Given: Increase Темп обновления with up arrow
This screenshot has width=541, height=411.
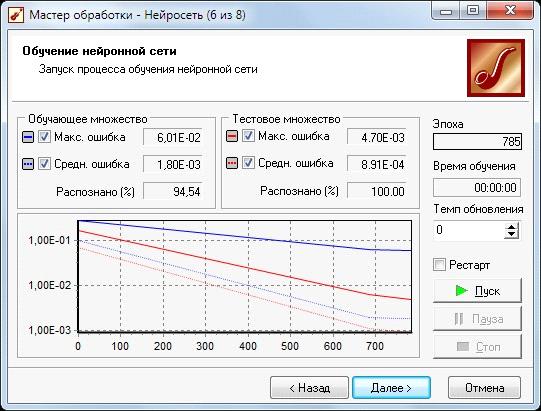Looking at the screenshot, I should tap(511, 226).
